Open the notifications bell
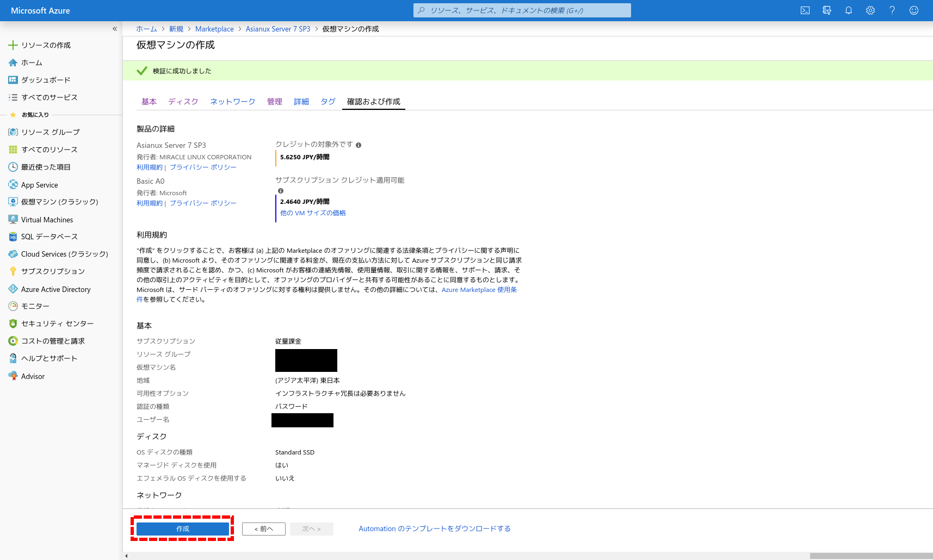This screenshot has height=560, width=933. tap(849, 10)
